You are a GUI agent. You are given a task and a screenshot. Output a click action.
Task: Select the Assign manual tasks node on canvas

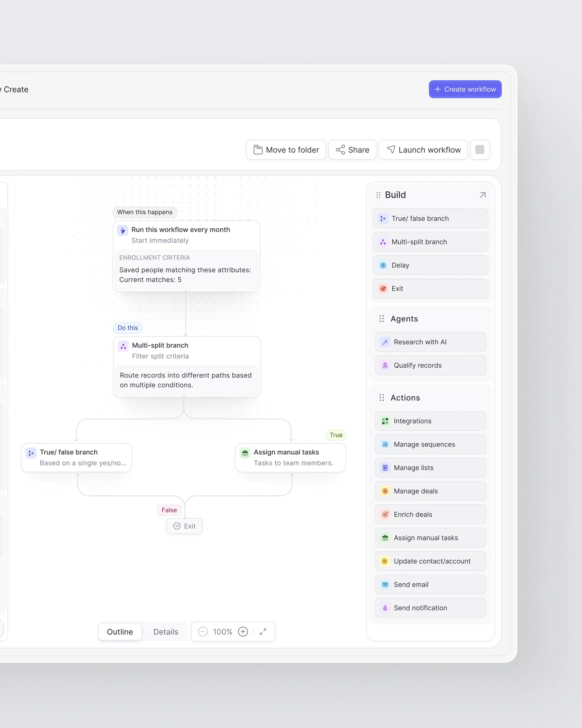pyautogui.click(x=291, y=457)
